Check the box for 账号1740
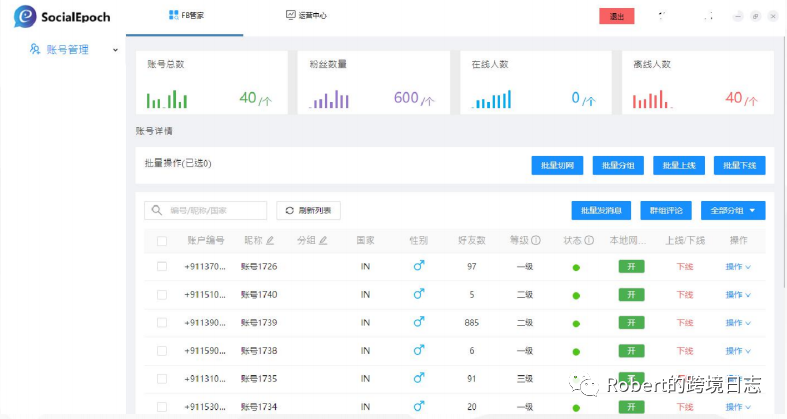Screen dimensions: 787x419 tap(162, 295)
